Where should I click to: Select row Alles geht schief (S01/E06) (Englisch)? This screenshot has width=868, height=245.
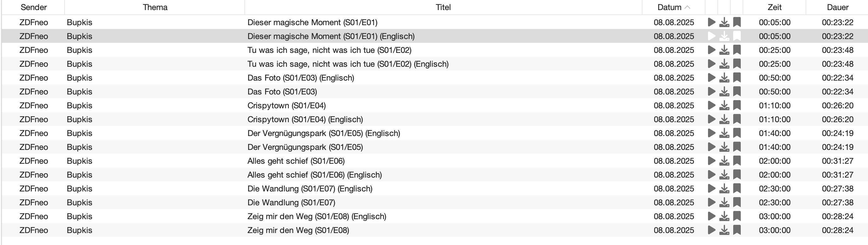[435, 174]
